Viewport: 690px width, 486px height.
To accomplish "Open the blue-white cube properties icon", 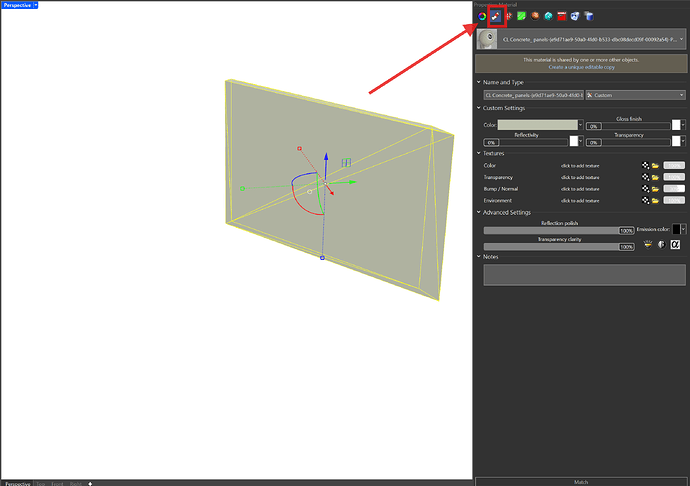I will pos(575,16).
